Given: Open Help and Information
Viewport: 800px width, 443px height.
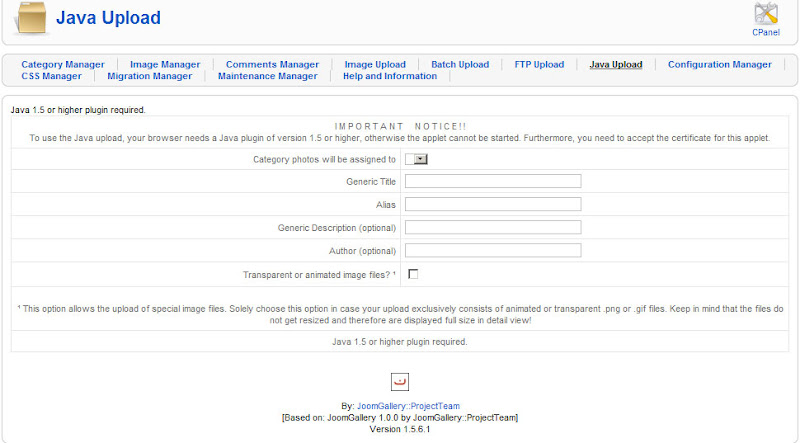Looking at the screenshot, I should 389,76.
